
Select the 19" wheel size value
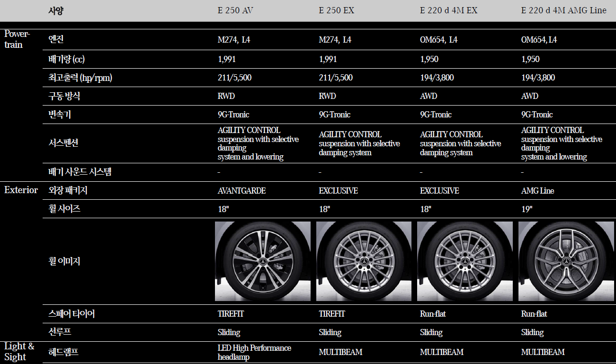pyautogui.click(x=527, y=209)
